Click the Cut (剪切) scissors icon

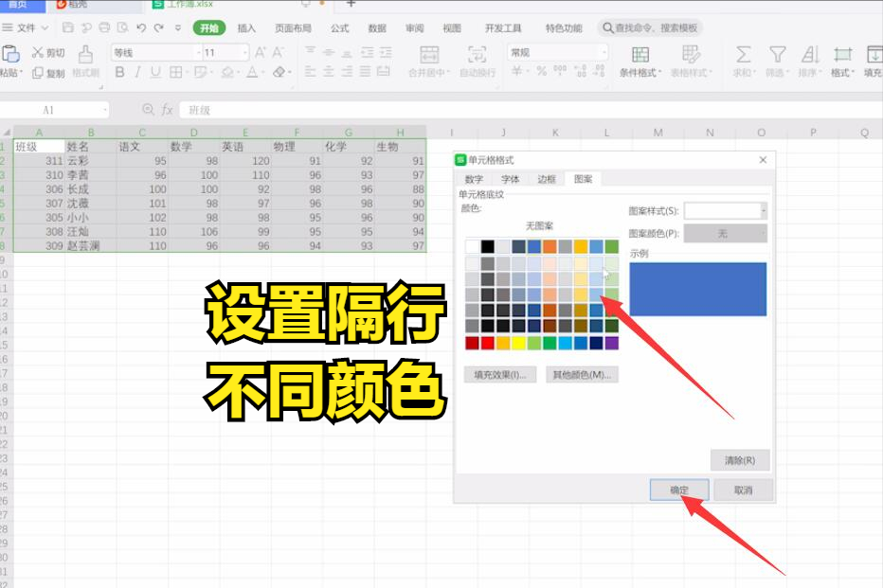pyautogui.click(x=38, y=52)
